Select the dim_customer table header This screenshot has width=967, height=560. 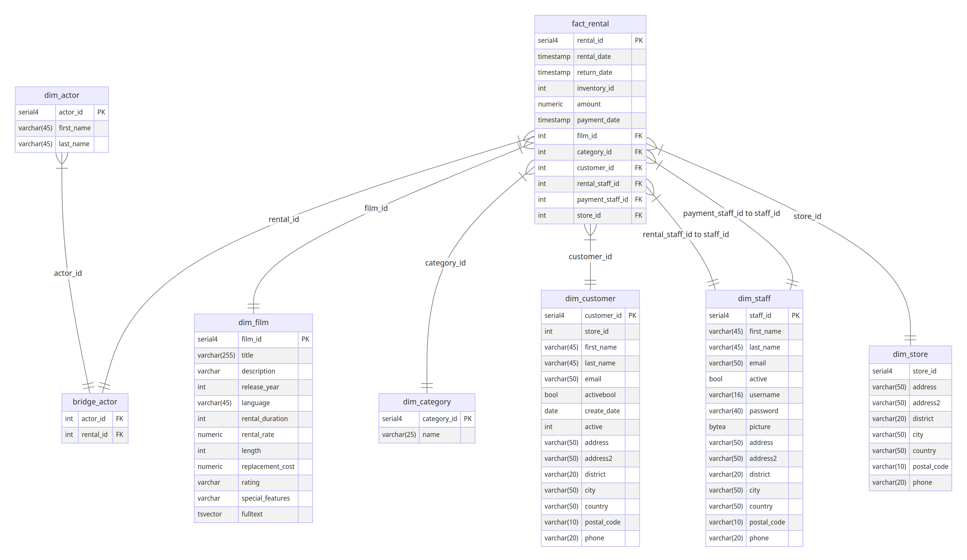coord(590,298)
